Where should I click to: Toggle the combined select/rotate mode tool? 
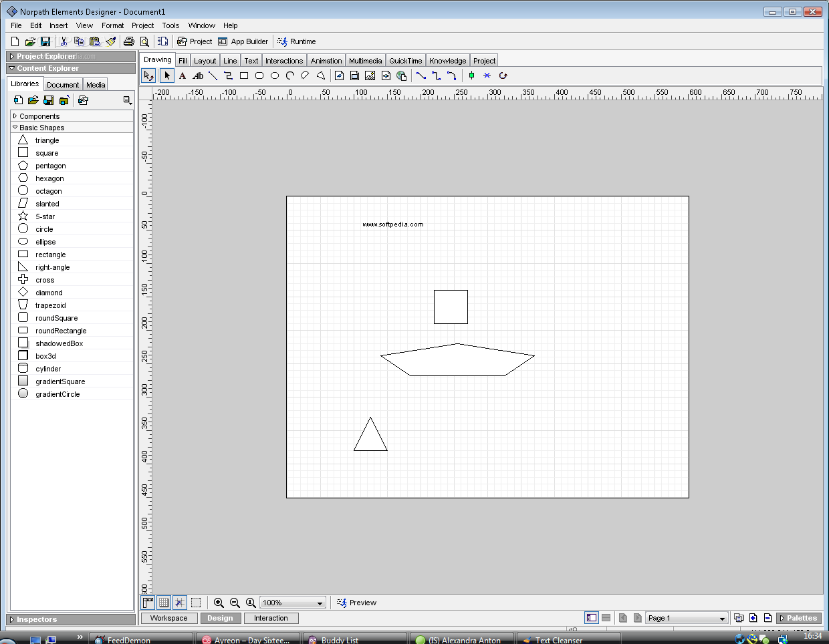coord(148,75)
